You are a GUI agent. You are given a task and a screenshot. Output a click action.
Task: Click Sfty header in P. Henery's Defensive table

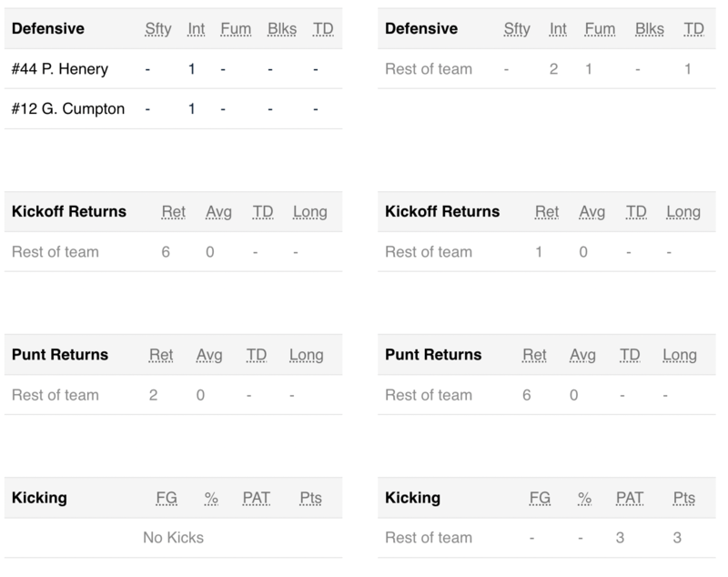[158, 29]
